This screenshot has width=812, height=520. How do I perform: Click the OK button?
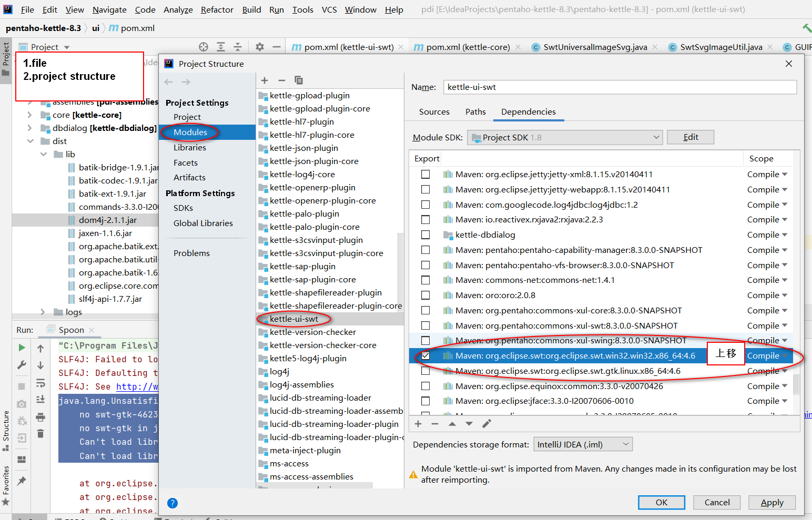point(662,503)
